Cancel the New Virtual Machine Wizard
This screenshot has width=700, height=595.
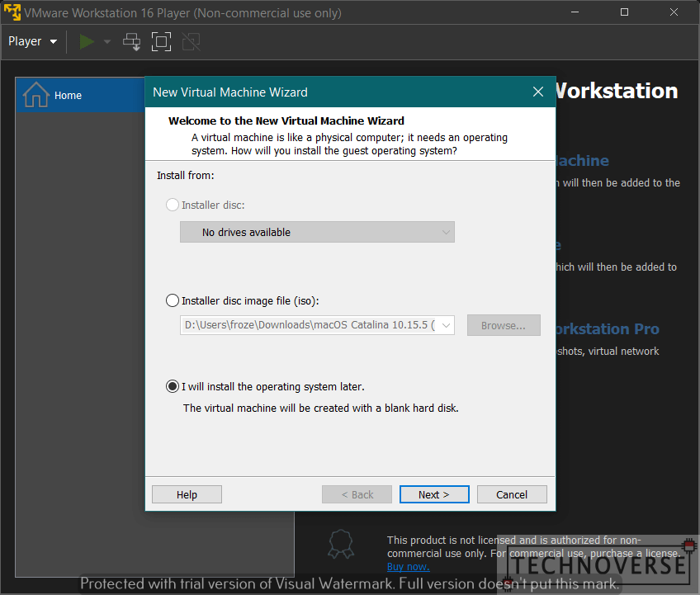pyautogui.click(x=512, y=494)
